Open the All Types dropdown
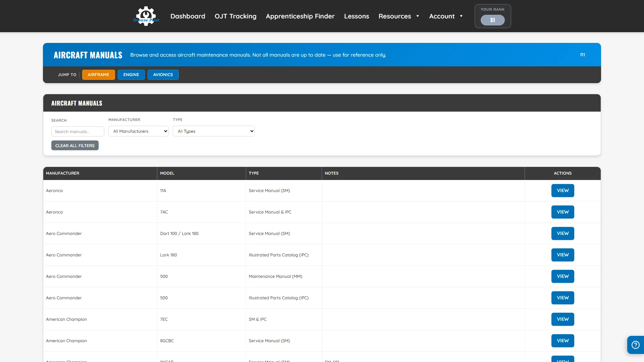The height and width of the screenshot is (362, 644). coord(214,131)
